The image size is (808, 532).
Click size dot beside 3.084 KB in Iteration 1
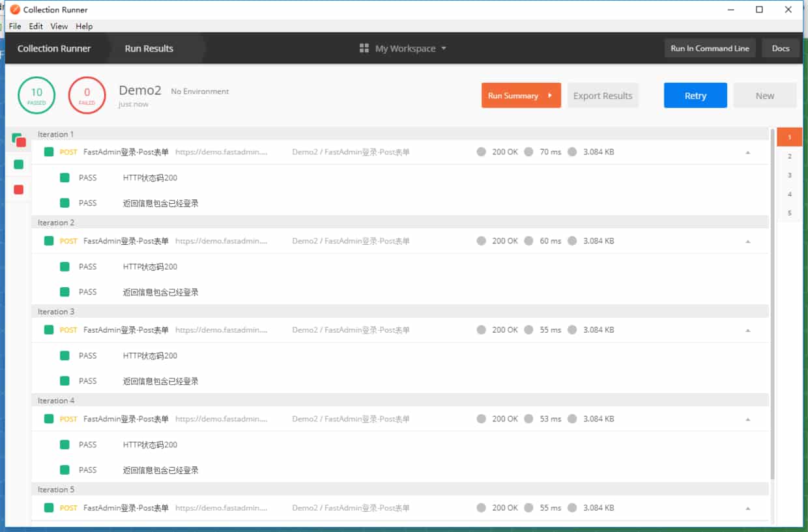pos(572,152)
